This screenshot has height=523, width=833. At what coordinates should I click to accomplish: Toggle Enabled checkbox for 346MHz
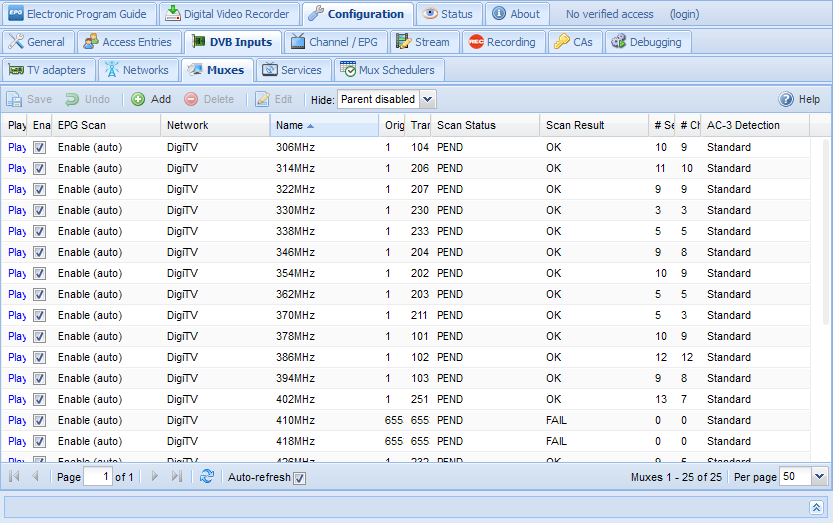(x=39, y=252)
